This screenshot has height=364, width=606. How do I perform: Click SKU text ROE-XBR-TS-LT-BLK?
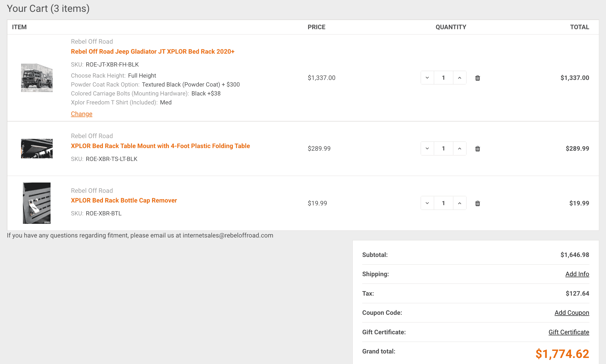click(x=112, y=159)
